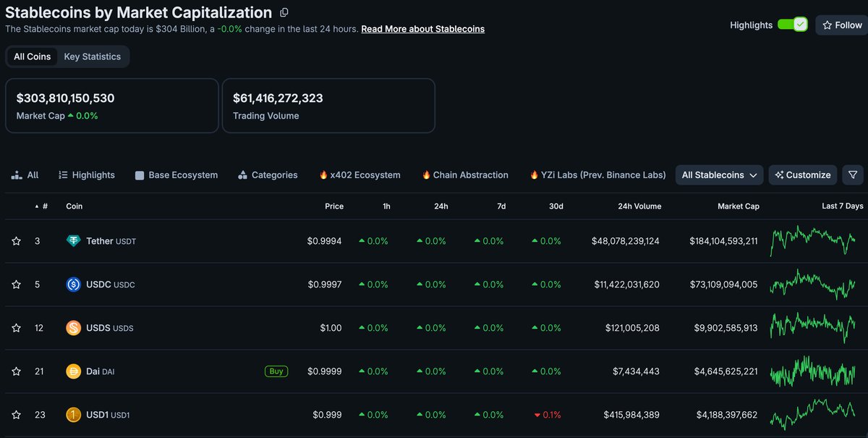The height and width of the screenshot is (438, 868).
Task: Favorite Tether with its star
Action: click(16, 241)
